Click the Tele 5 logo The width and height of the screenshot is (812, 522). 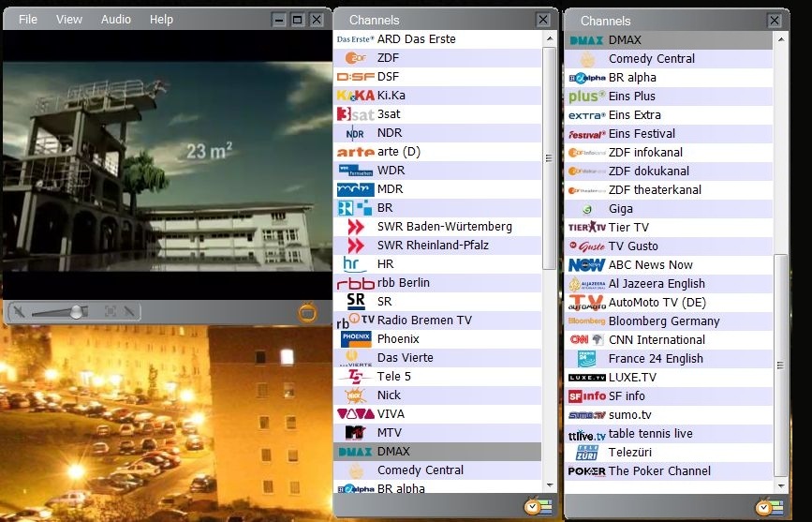355,377
